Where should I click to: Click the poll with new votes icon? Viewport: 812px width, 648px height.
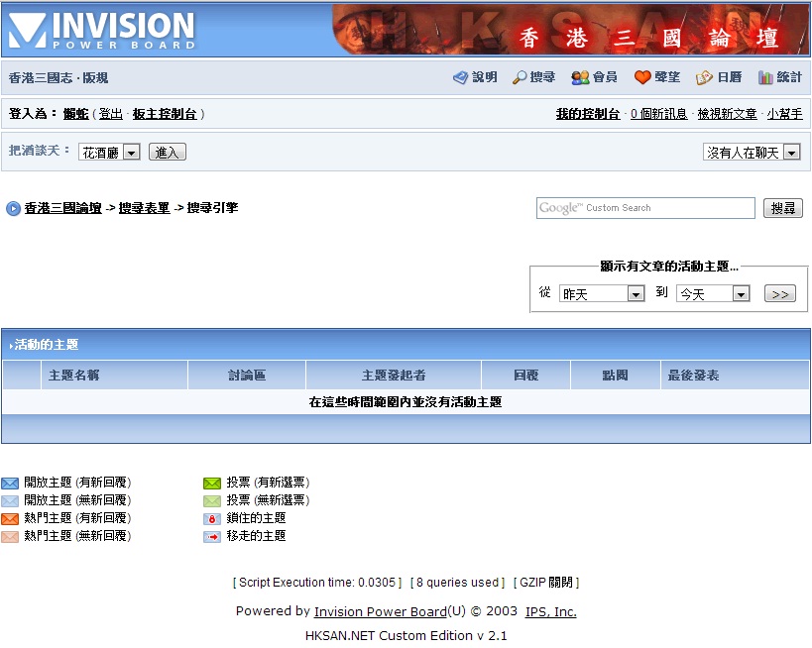(212, 484)
